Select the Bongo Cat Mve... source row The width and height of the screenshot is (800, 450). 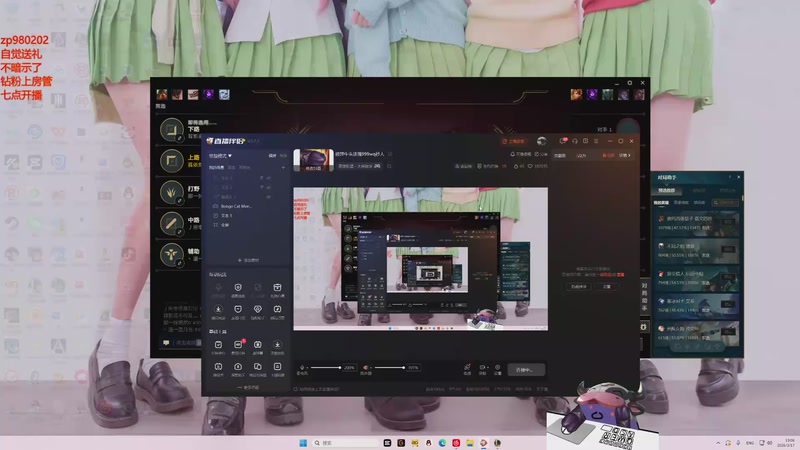pyautogui.click(x=248, y=206)
